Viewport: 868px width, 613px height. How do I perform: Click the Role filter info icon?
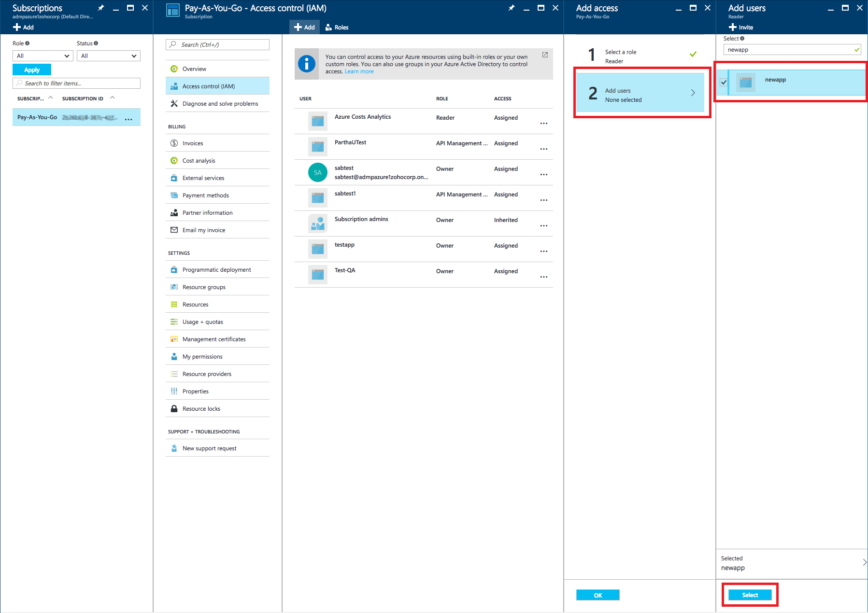(x=28, y=43)
